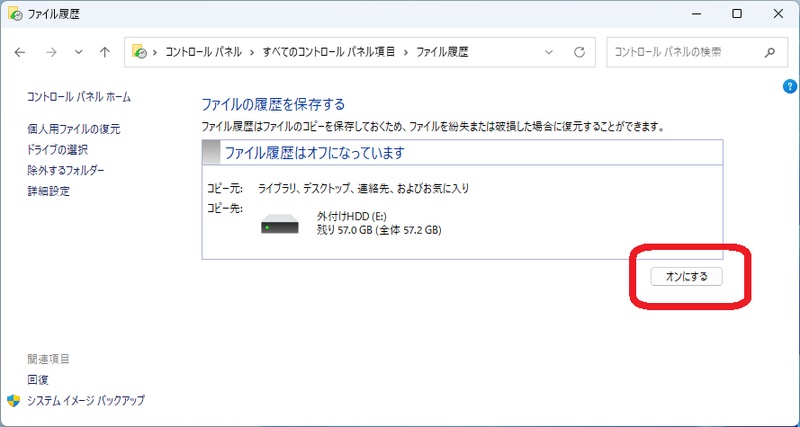Maximize the ファイル履歴 window
This screenshot has height=427, width=800.
737,14
